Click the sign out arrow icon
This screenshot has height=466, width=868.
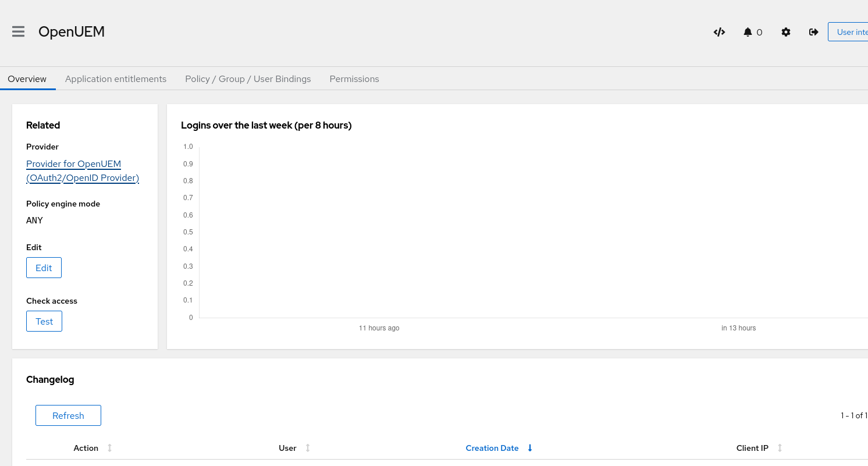tap(814, 32)
